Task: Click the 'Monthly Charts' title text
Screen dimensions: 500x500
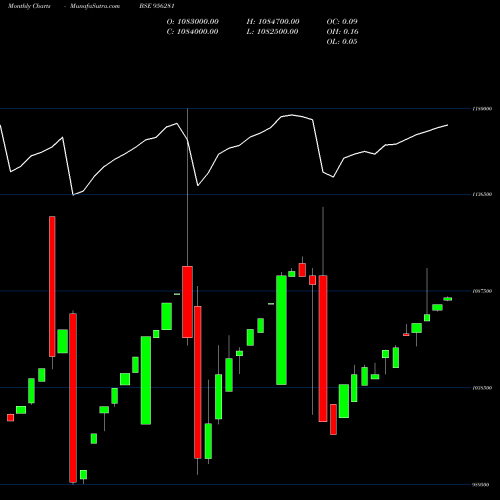Action: click(29, 6)
